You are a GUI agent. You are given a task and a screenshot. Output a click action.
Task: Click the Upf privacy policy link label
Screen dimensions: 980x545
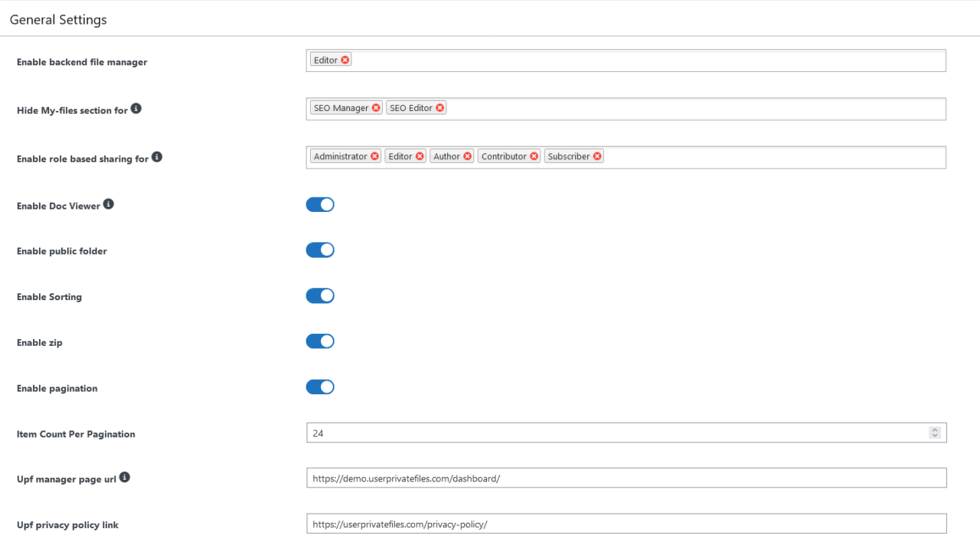(67, 525)
